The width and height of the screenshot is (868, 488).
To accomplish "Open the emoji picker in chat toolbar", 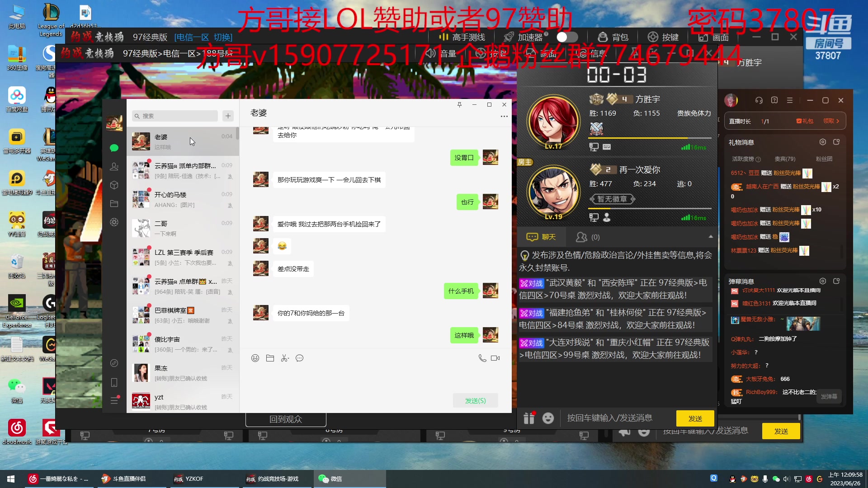I will [255, 358].
